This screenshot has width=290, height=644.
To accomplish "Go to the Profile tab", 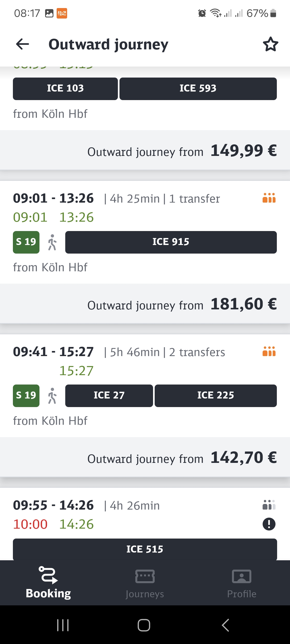I will pyautogui.click(x=242, y=583).
